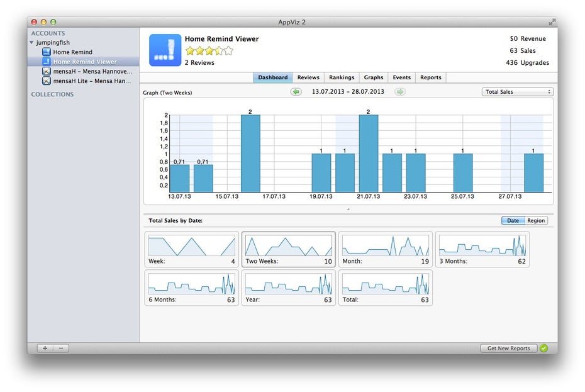This screenshot has width=585, height=392.
Task: Click the graph panel collapse handle
Action: pos(348,209)
